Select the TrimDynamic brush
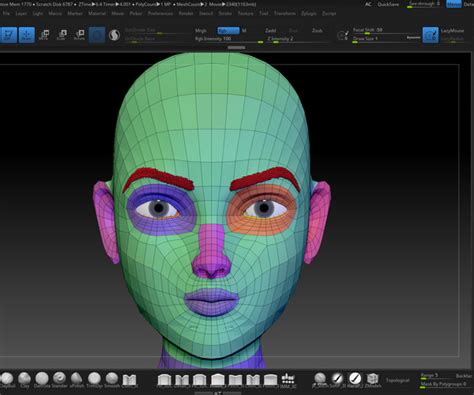 click(x=94, y=380)
